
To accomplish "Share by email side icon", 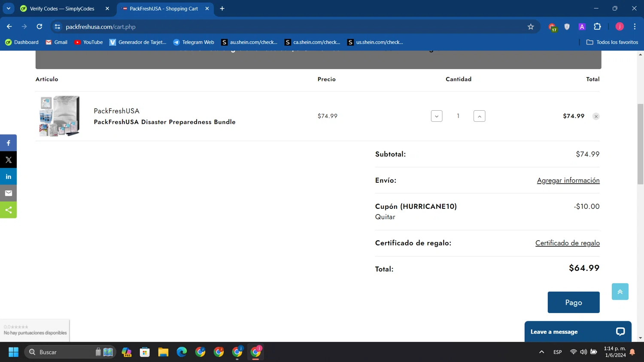I will coord(8,193).
